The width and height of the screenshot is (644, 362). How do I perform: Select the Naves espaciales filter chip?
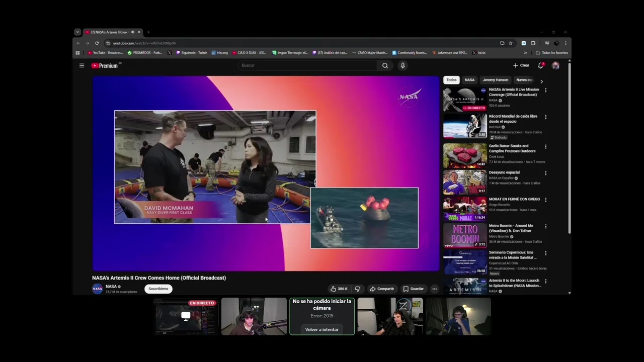tap(524, 80)
